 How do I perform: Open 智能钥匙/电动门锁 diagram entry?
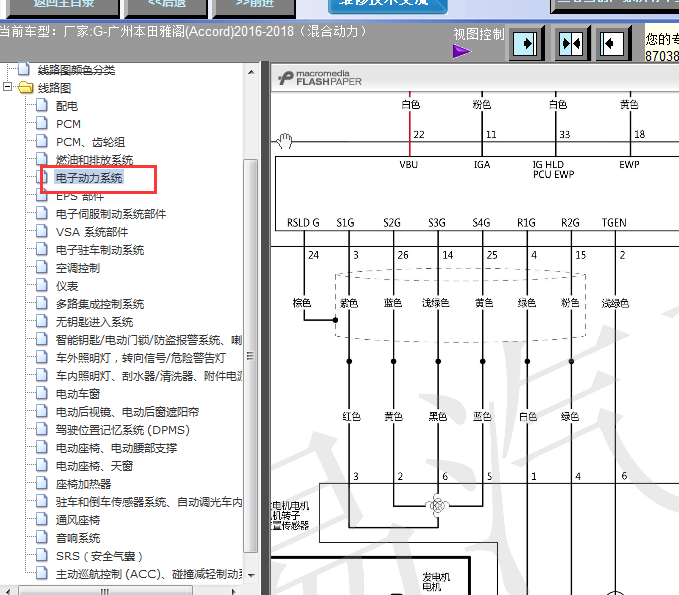[149, 340]
